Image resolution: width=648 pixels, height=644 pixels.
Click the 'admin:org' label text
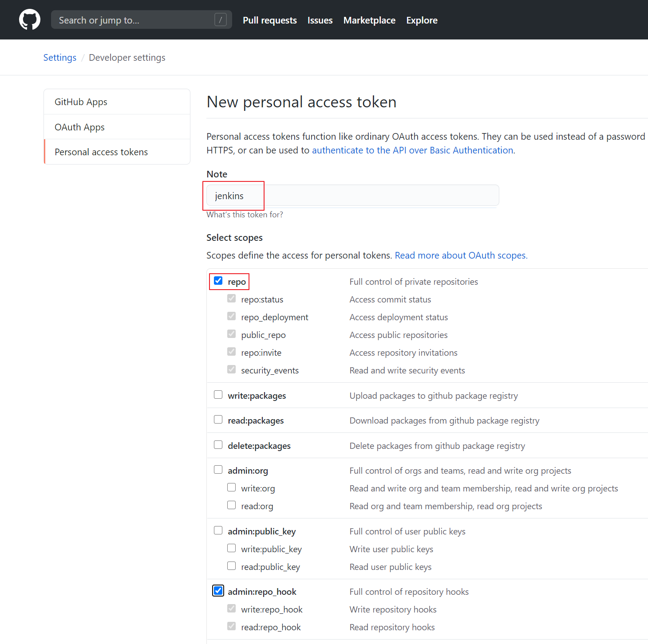[248, 471]
